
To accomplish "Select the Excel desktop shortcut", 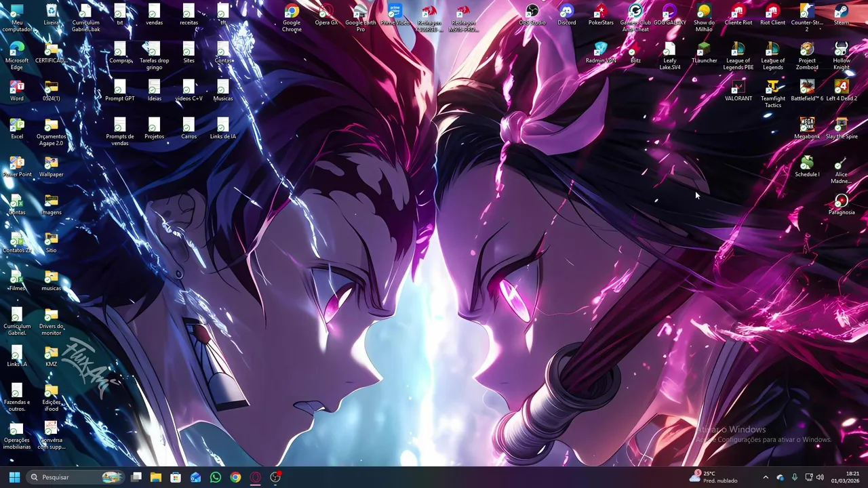I will [17, 129].
